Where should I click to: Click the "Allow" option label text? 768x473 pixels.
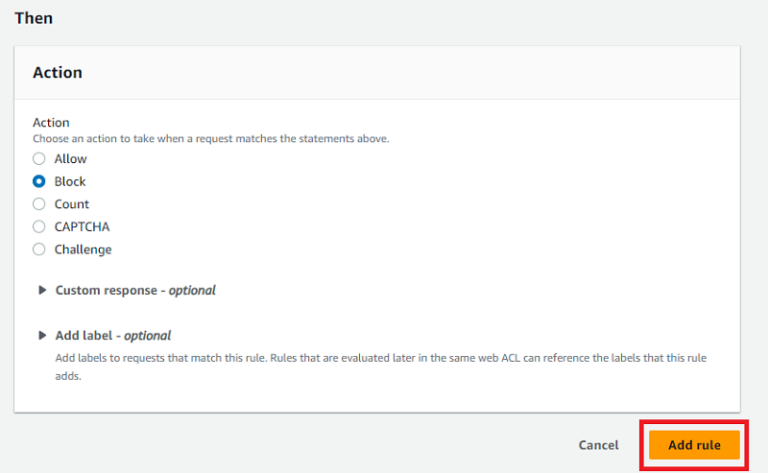70,159
